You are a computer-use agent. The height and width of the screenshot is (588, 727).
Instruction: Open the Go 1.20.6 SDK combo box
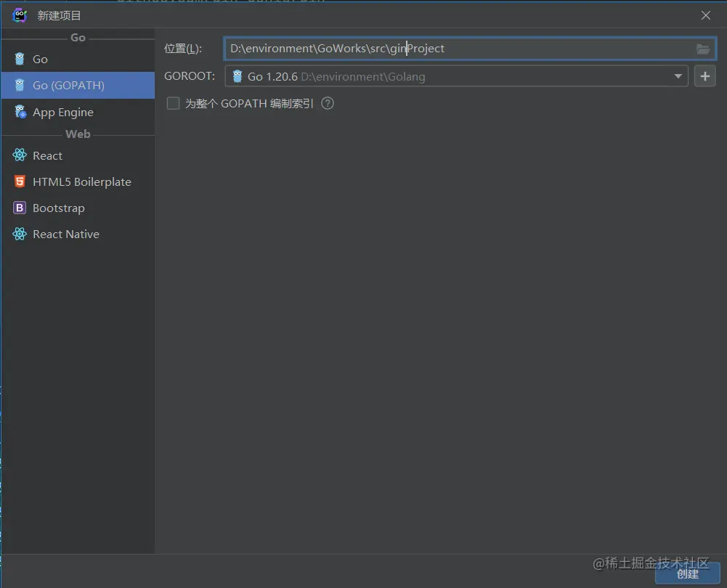[456, 76]
